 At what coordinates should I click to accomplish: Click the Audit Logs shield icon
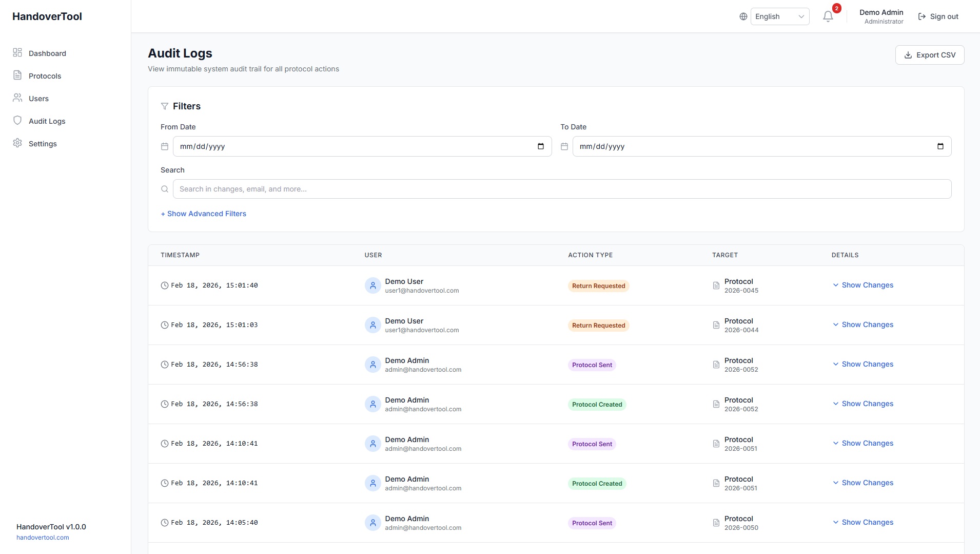[x=17, y=120]
